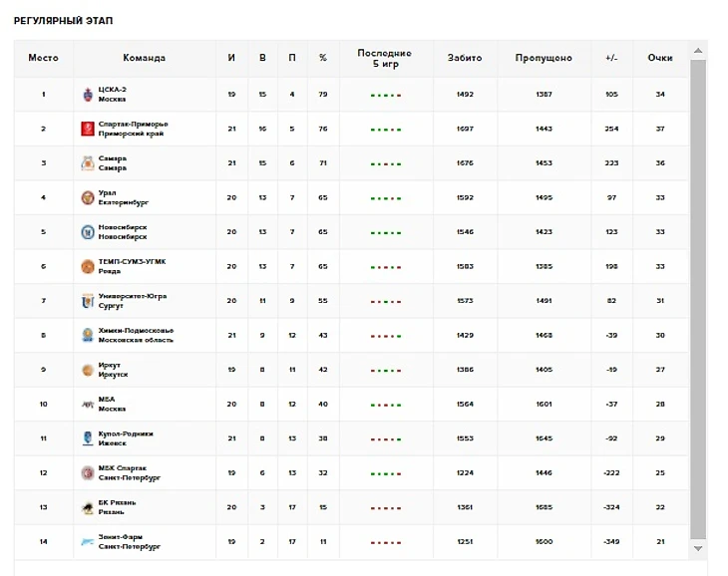728x576 pixels.
Task: Open the Купол-Родники team link
Action: pyautogui.click(x=125, y=438)
